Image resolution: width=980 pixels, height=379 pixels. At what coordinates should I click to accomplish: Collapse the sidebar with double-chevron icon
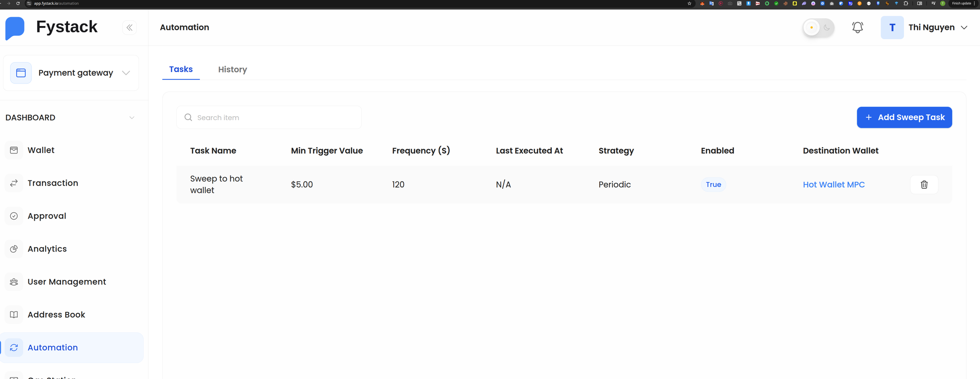tap(129, 27)
